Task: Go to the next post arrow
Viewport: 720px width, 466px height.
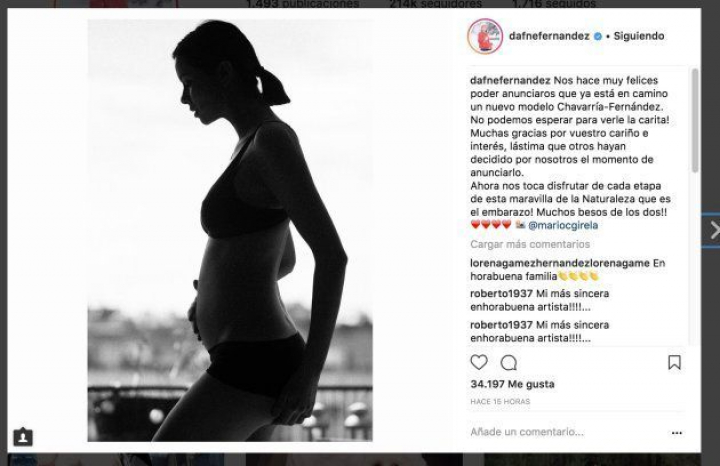Action: point(714,230)
